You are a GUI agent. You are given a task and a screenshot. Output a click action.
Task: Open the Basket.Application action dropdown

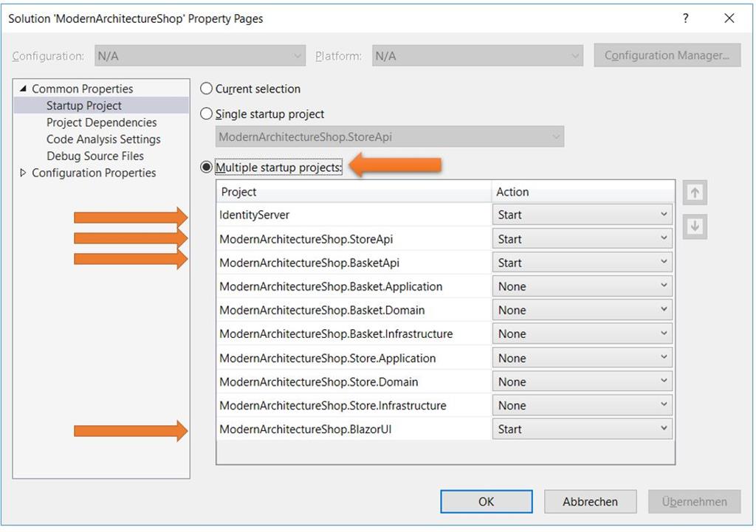582,286
